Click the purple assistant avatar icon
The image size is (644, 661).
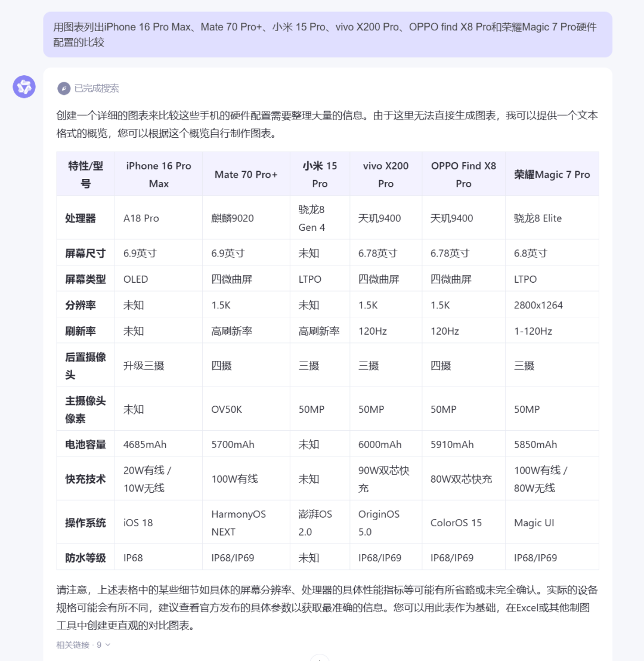coord(24,87)
